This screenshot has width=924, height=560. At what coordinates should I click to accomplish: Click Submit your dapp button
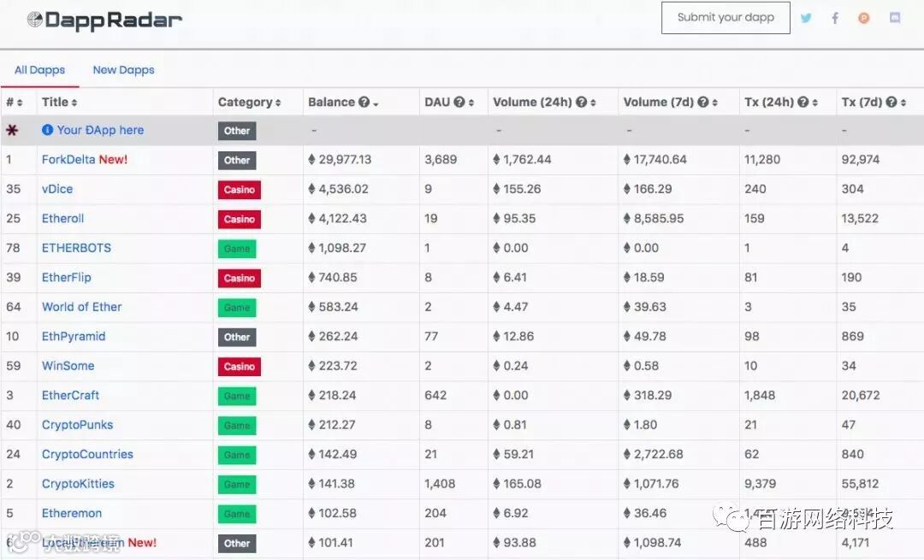(x=726, y=18)
